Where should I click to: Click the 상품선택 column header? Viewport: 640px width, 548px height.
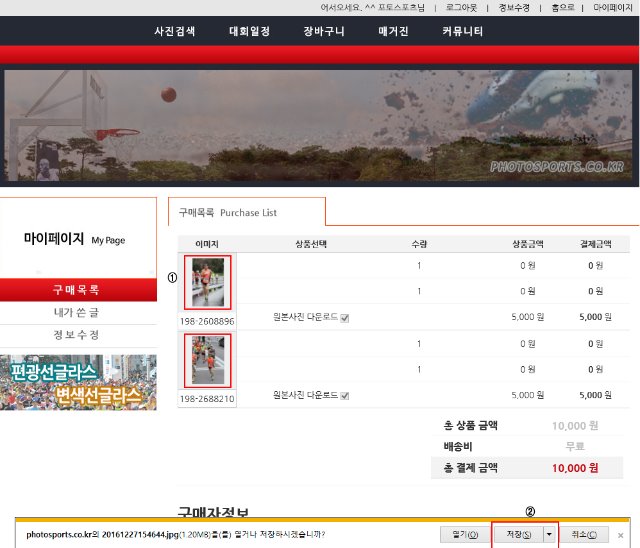click(x=311, y=244)
